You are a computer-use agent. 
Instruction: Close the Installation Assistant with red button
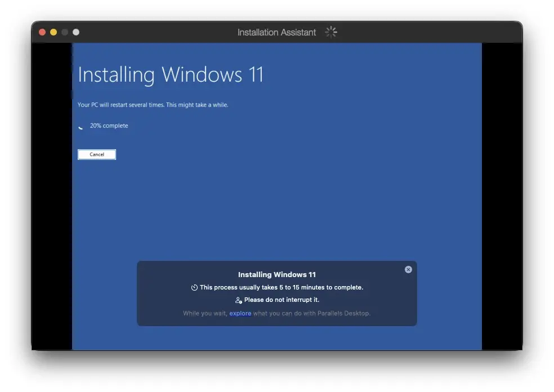[x=42, y=32]
